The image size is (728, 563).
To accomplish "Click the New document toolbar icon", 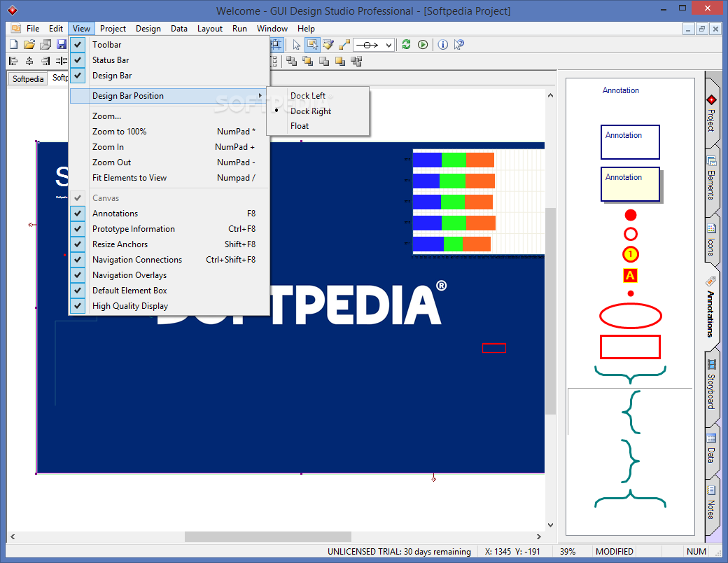I will tap(14, 45).
